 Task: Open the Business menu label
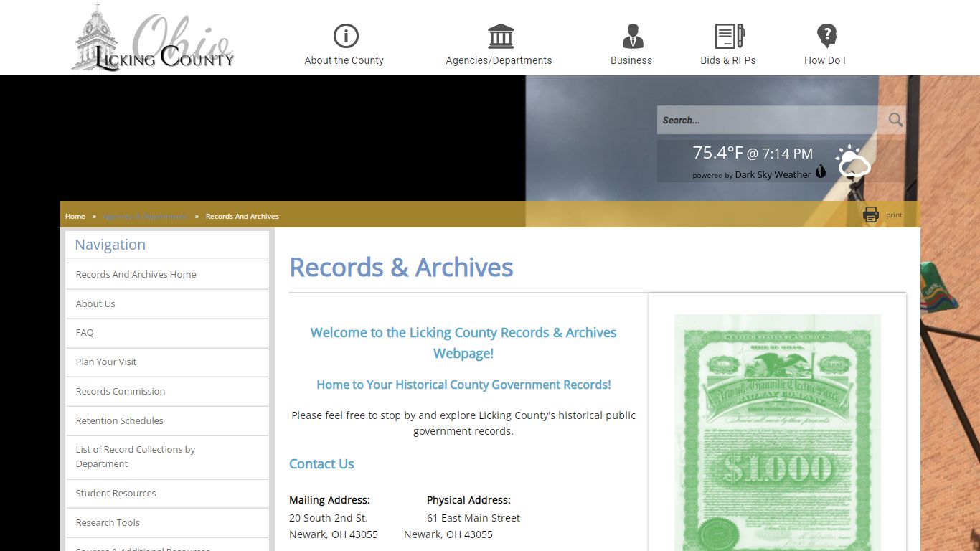(x=631, y=60)
